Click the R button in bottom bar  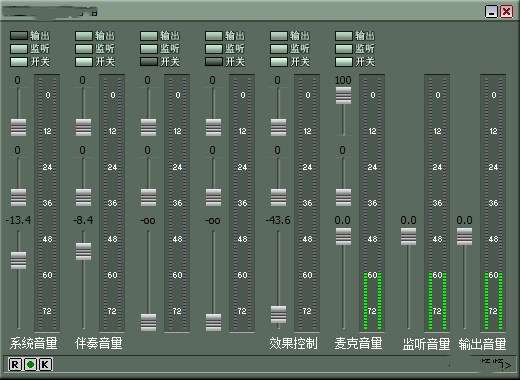[15, 364]
